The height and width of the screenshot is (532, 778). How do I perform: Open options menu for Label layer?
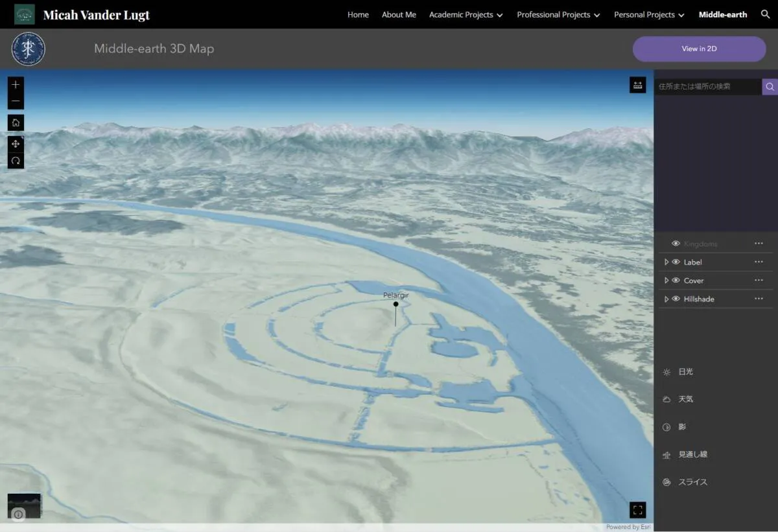[759, 262]
